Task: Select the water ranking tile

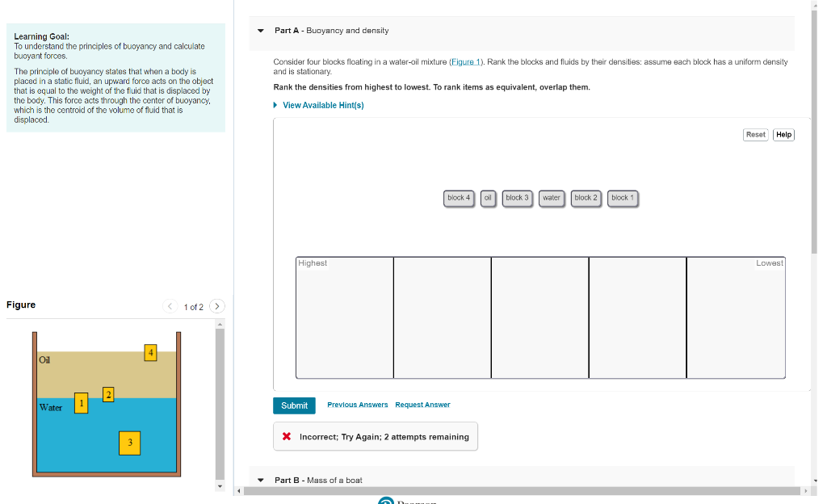Action: (552, 198)
